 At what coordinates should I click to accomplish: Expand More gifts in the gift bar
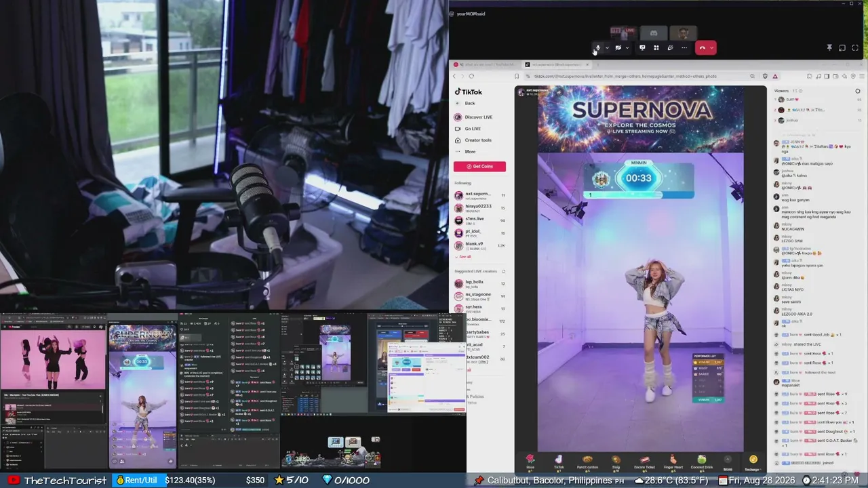(728, 463)
